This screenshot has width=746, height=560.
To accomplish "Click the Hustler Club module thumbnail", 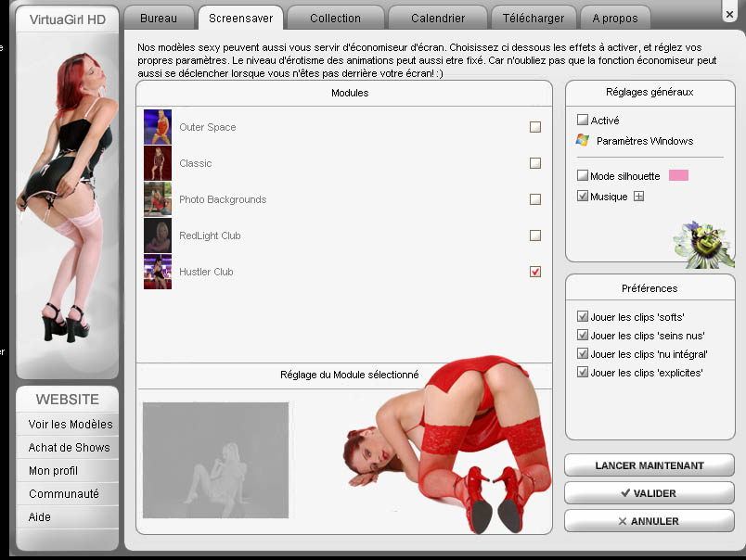I will coord(157,272).
